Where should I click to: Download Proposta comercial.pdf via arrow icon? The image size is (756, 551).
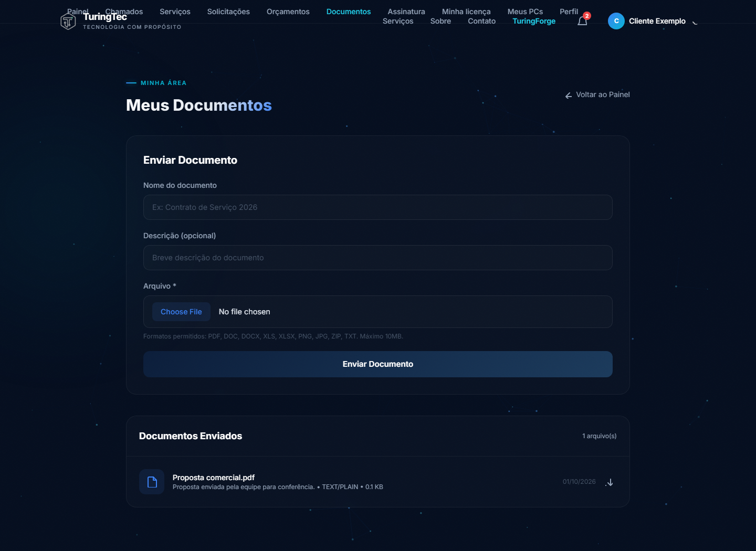point(610,482)
